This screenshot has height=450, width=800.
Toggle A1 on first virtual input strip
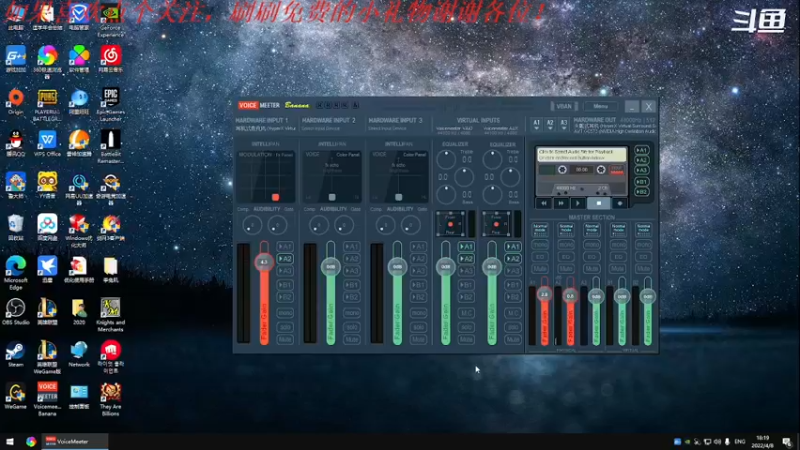(x=466, y=246)
